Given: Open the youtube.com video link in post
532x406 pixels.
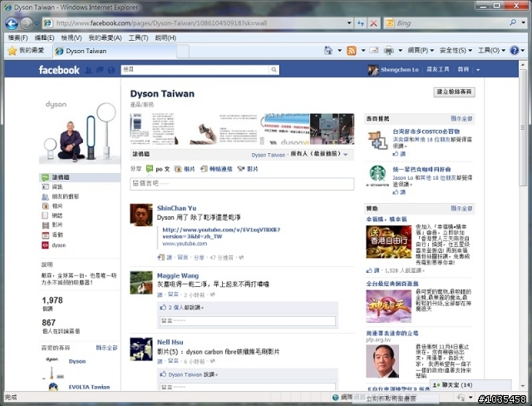Looking at the screenshot, I should (221, 233).
